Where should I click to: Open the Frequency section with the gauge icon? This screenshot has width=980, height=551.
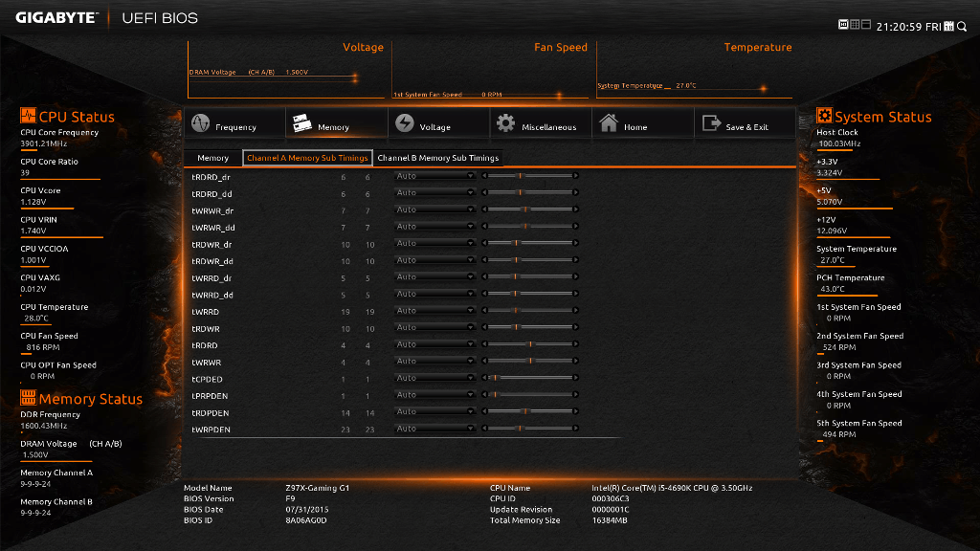tap(235, 123)
